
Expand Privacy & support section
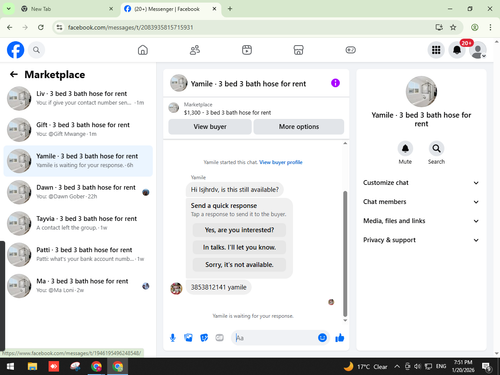point(421,240)
